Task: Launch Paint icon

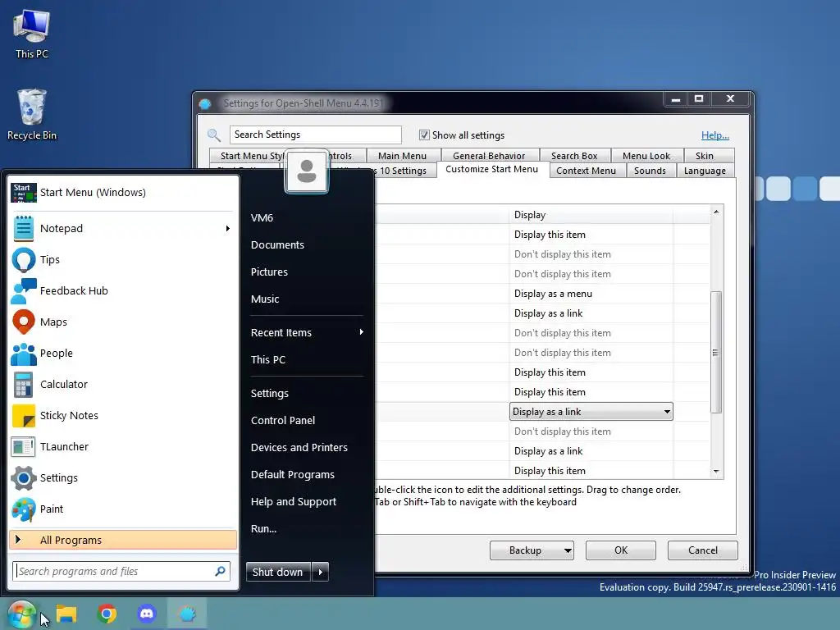Action: pos(24,509)
